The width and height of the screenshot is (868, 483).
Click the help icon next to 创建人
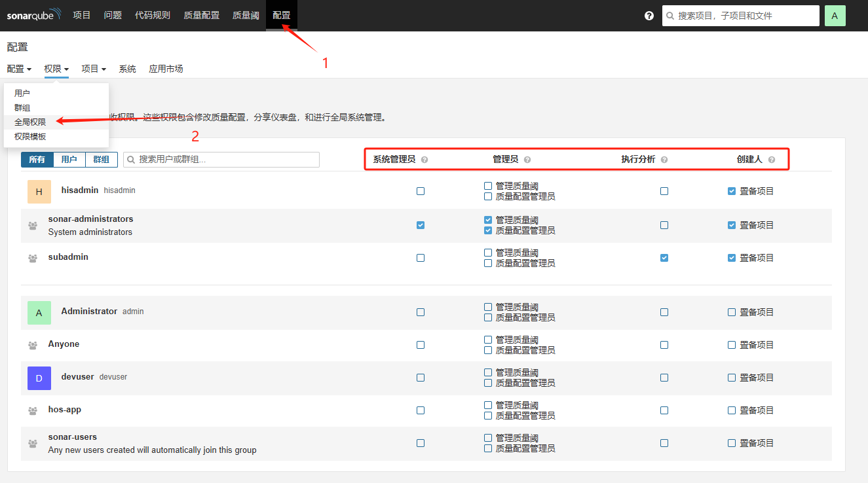(x=772, y=160)
